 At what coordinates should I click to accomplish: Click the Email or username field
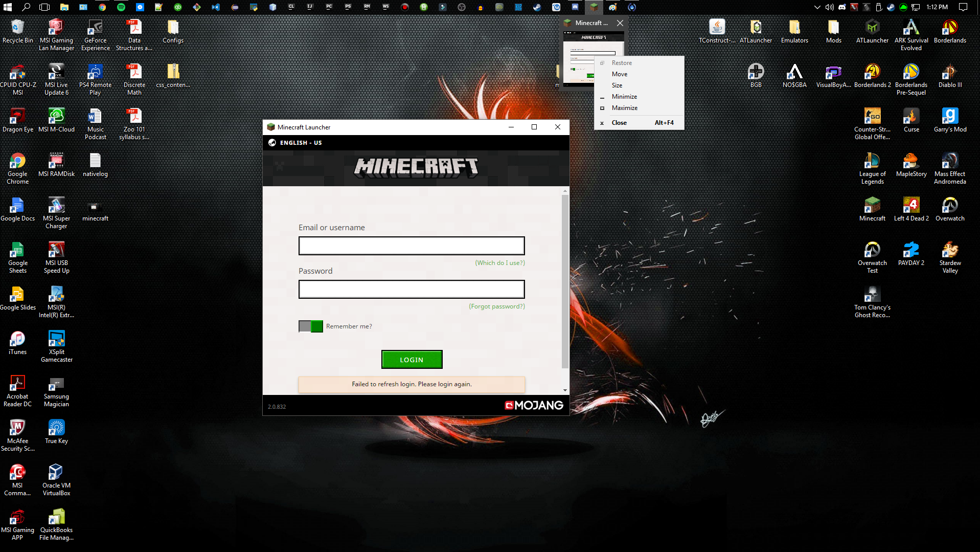[412, 246]
